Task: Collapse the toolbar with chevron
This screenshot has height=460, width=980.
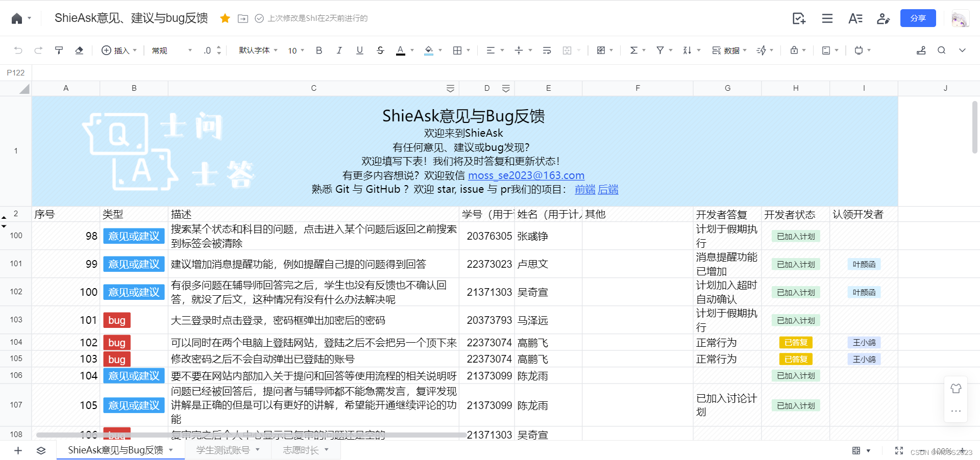Action: [x=962, y=50]
